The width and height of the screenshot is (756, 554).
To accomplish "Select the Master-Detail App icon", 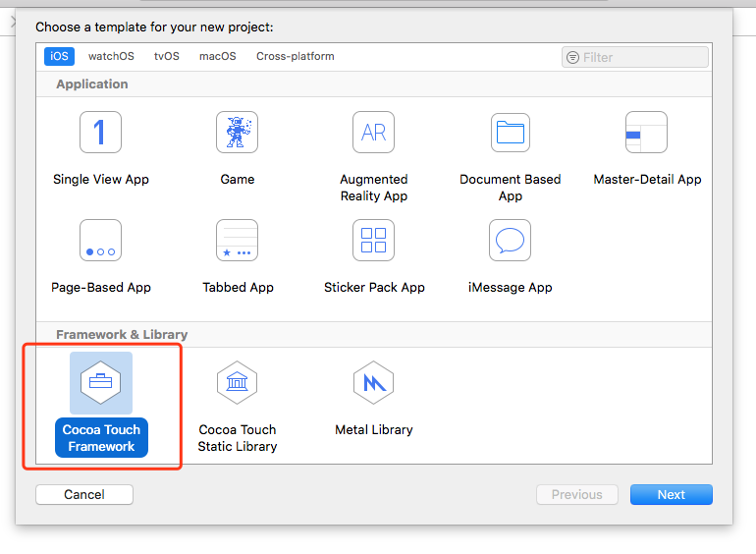I will pos(646,132).
